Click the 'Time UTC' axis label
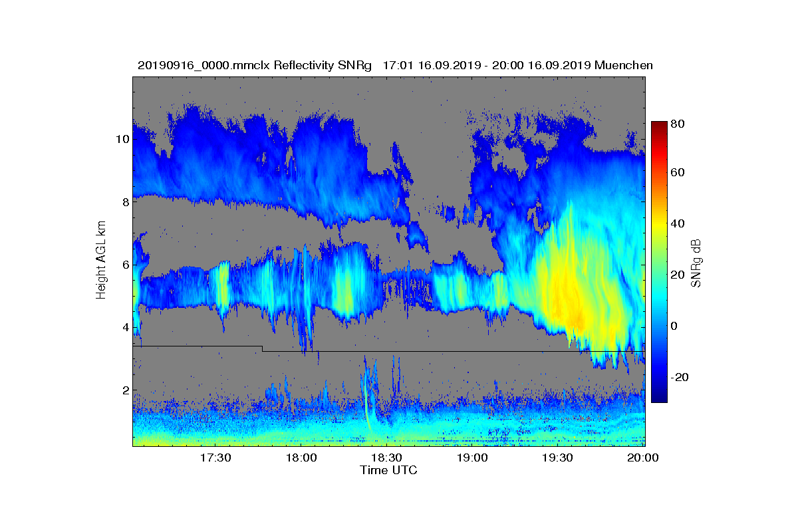This screenshot has width=798, height=532. pyautogui.click(x=389, y=470)
